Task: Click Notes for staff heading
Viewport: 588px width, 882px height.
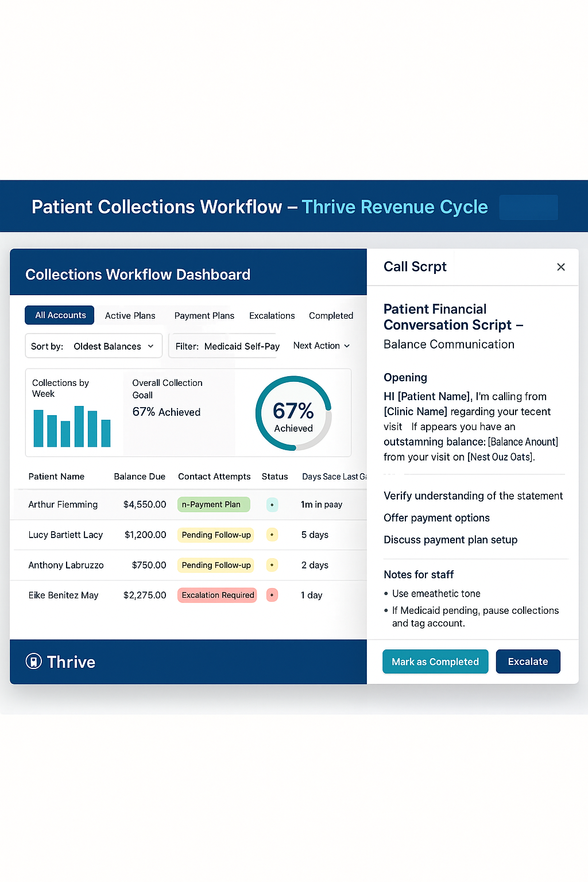Action: tap(419, 574)
